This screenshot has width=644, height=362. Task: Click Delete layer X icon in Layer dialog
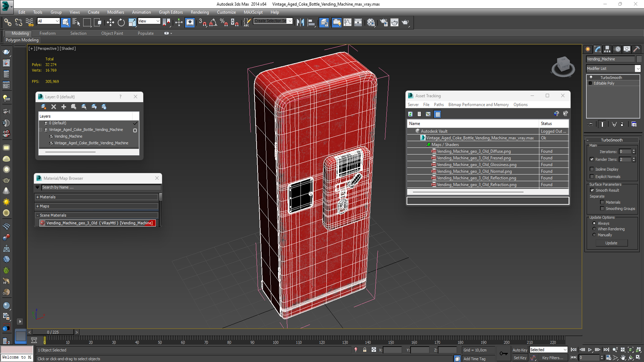click(54, 107)
